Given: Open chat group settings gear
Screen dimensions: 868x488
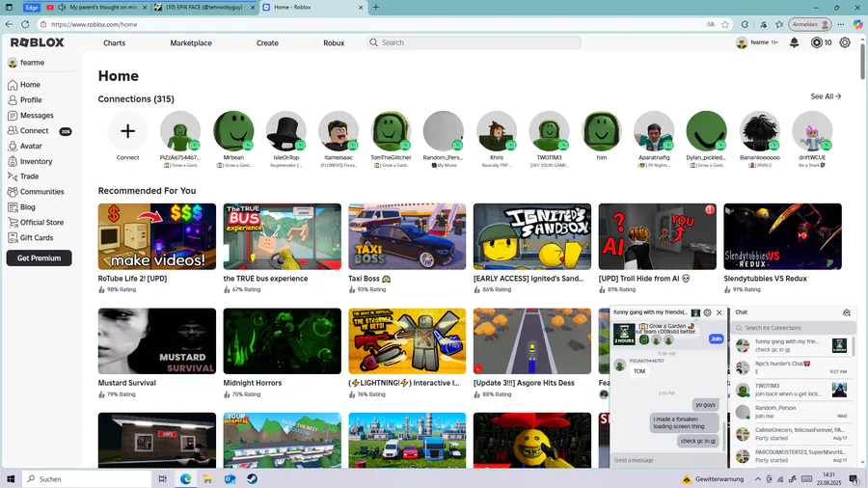Looking at the screenshot, I should [708, 312].
